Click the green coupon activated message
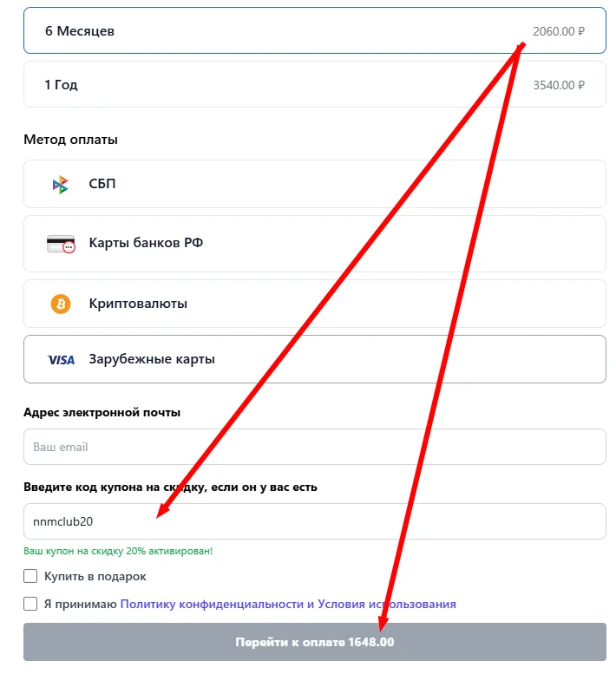 coord(118,551)
